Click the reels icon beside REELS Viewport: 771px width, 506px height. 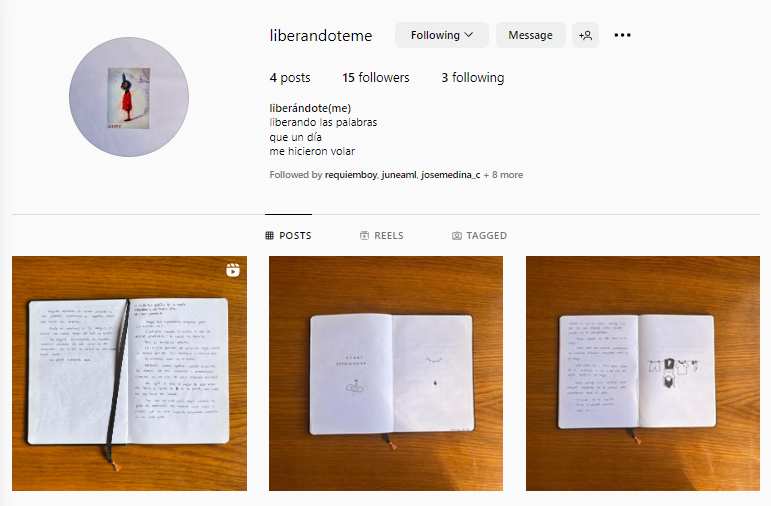point(364,236)
